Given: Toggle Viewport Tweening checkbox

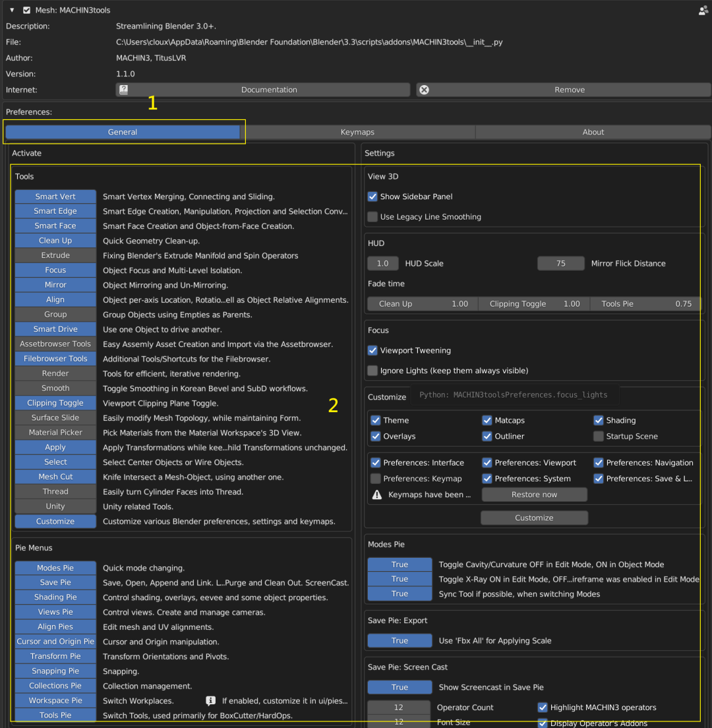Looking at the screenshot, I should coord(372,350).
